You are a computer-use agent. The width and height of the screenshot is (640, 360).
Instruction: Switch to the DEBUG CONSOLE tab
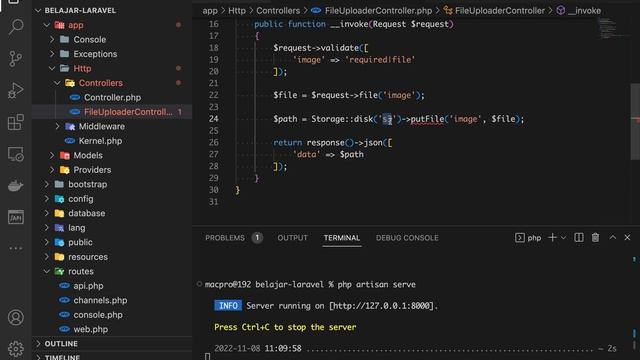point(407,238)
